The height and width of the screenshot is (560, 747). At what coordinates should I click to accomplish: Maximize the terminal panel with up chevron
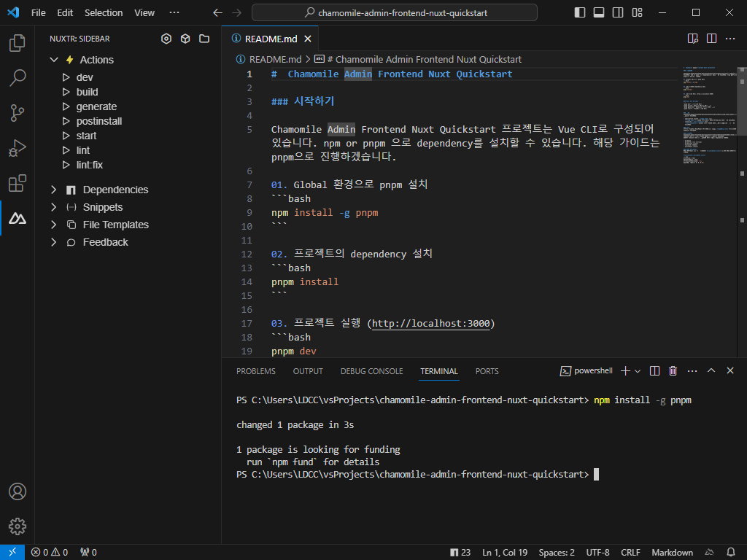[711, 370]
